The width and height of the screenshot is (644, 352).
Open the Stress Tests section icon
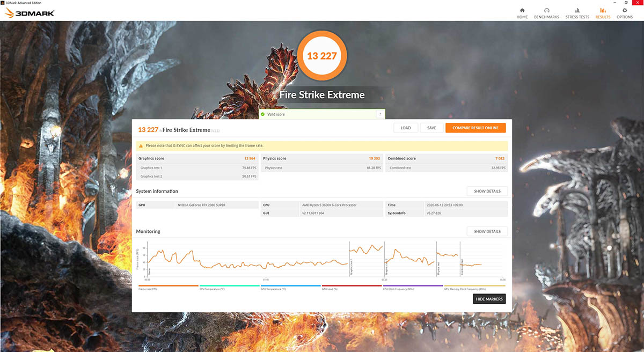(x=577, y=10)
